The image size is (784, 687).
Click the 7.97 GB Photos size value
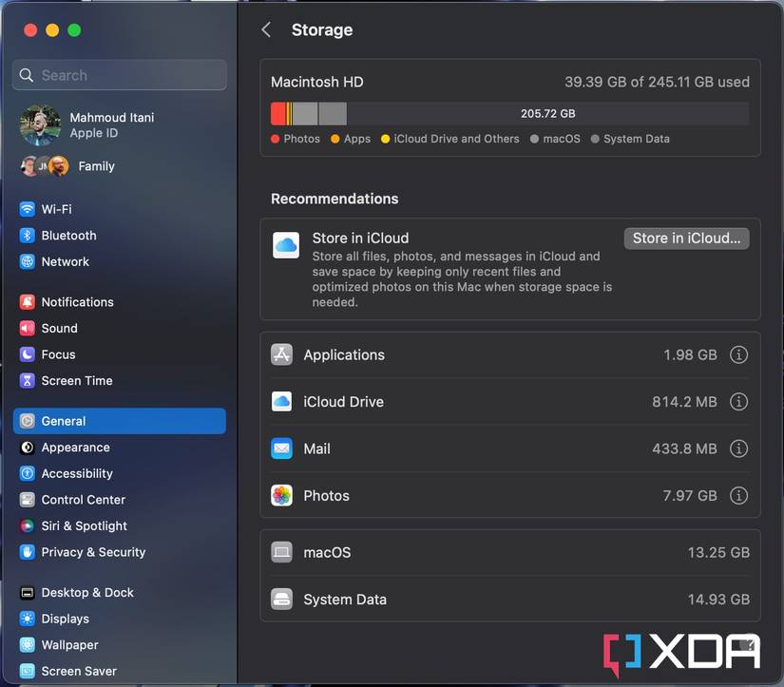tap(690, 495)
